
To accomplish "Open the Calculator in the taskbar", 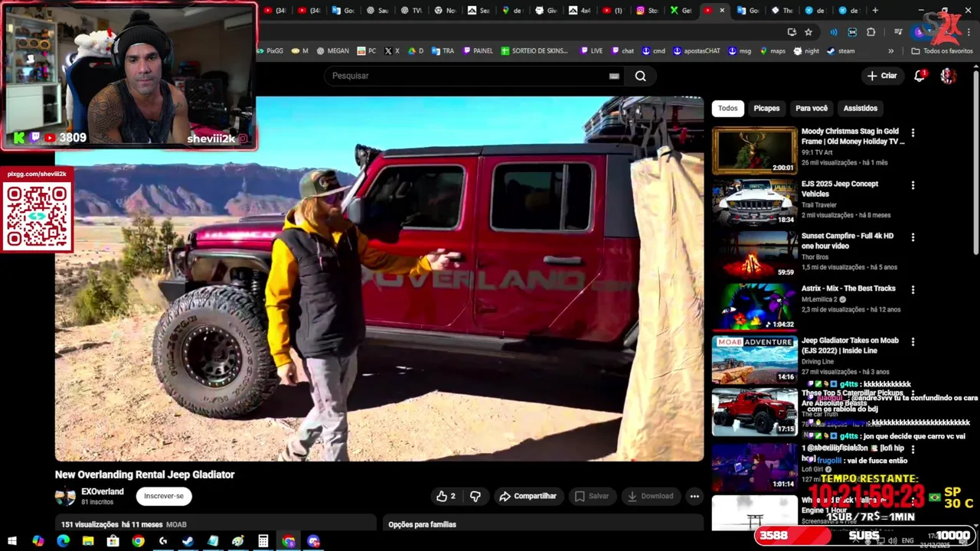I will pos(263,541).
